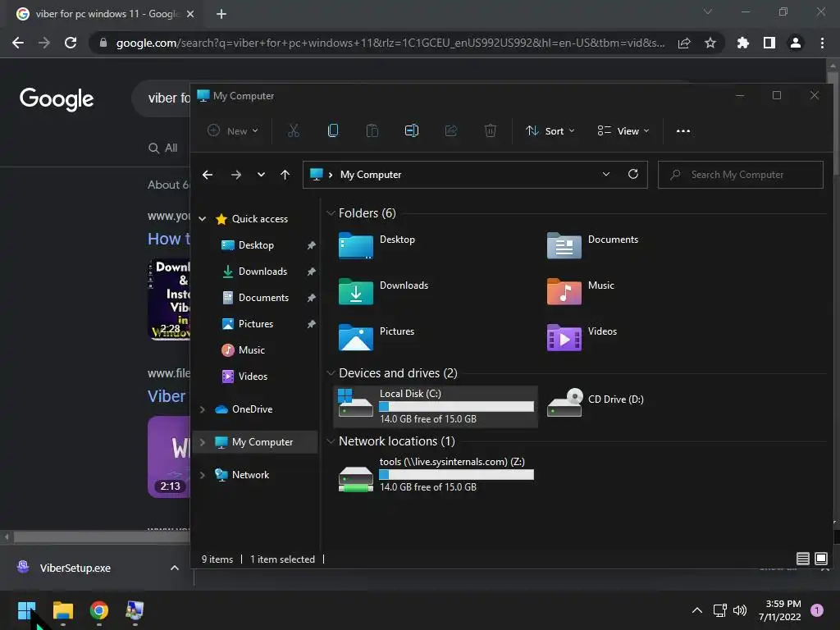Open the See more ellipsis menu
Viewport: 840px width, 630px height.
click(683, 130)
